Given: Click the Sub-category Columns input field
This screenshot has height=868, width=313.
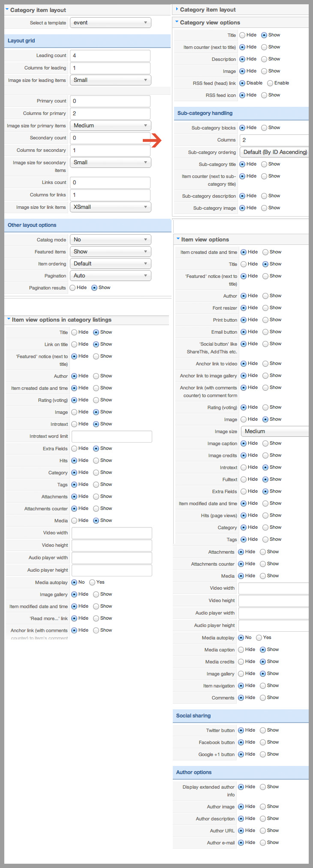Looking at the screenshot, I should tap(274, 140).
